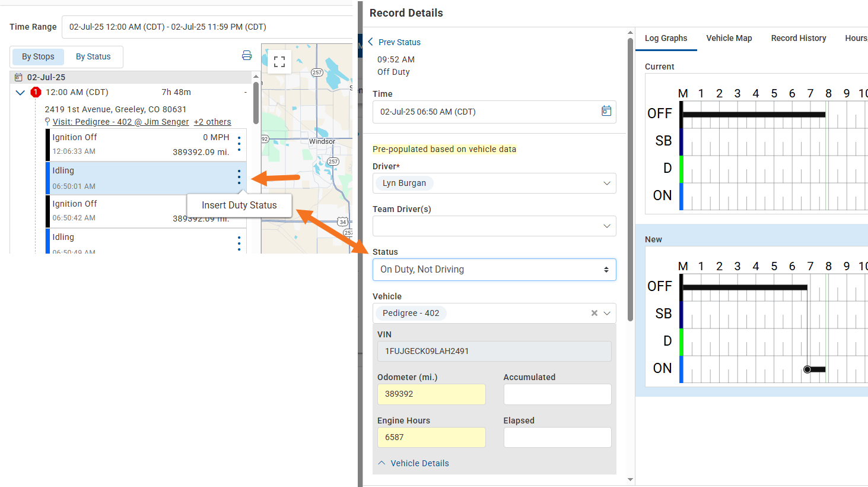Click the Engine Hours field showing 6587

coord(431,437)
